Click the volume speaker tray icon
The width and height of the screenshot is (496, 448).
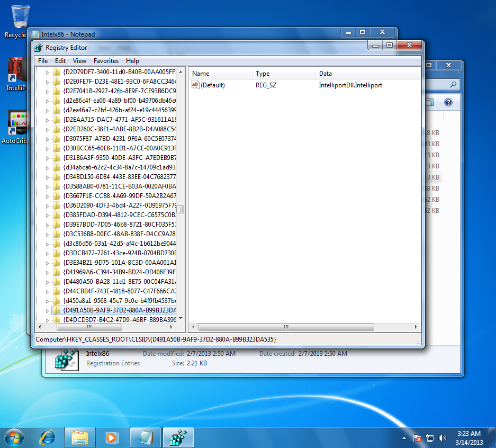point(442,438)
